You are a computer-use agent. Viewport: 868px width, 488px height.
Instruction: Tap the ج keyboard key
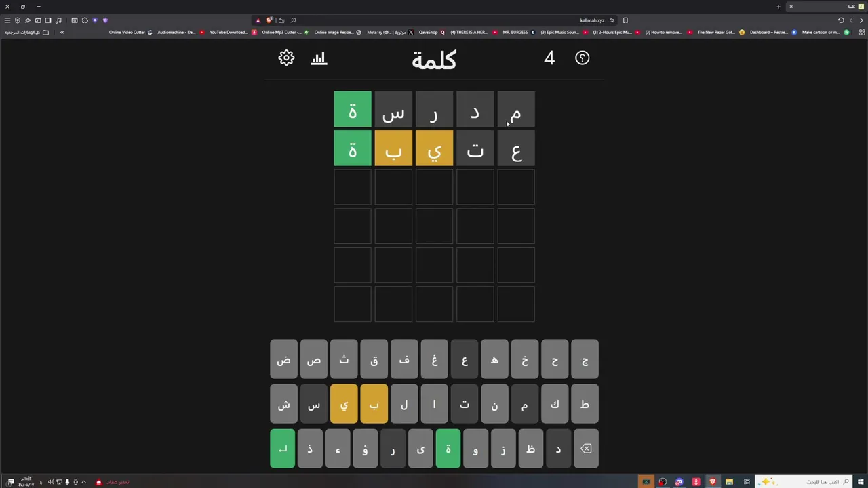tap(585, 360)
